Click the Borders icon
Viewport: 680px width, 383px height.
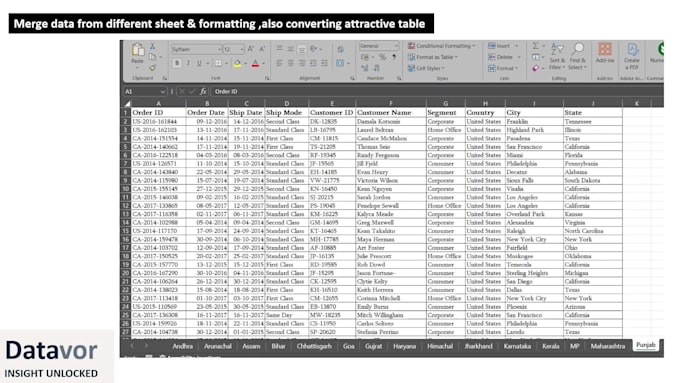tap(218, 64)
